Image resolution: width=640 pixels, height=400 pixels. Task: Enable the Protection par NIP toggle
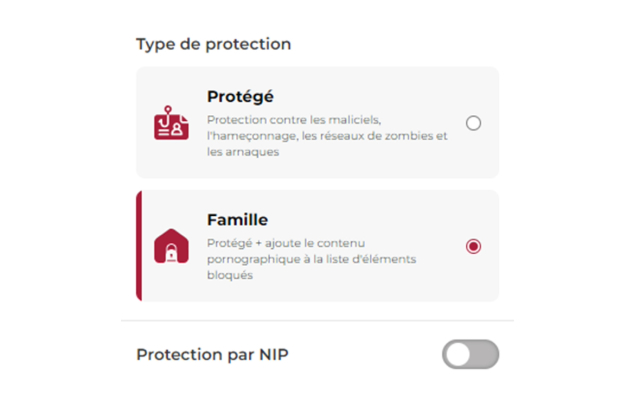click(x=470, y=354)
